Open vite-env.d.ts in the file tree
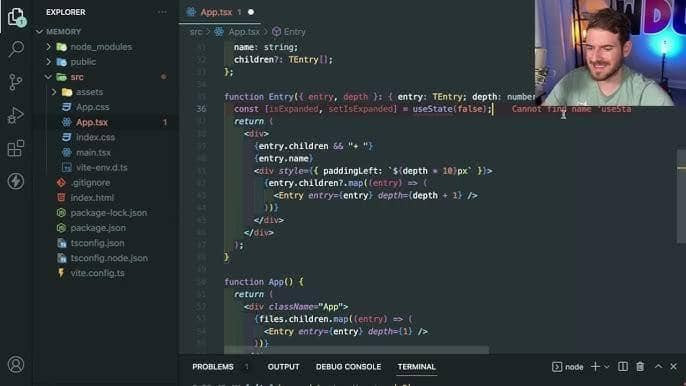686x386 pixels. [x=101, y=168]
